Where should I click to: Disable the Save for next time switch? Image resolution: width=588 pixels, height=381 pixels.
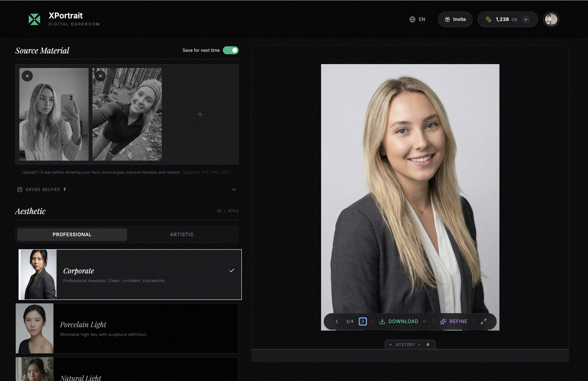230,50
